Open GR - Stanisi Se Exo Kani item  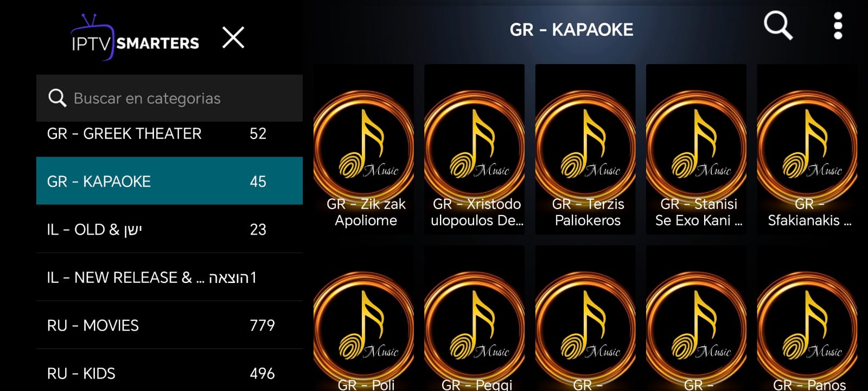click(696, 149)
